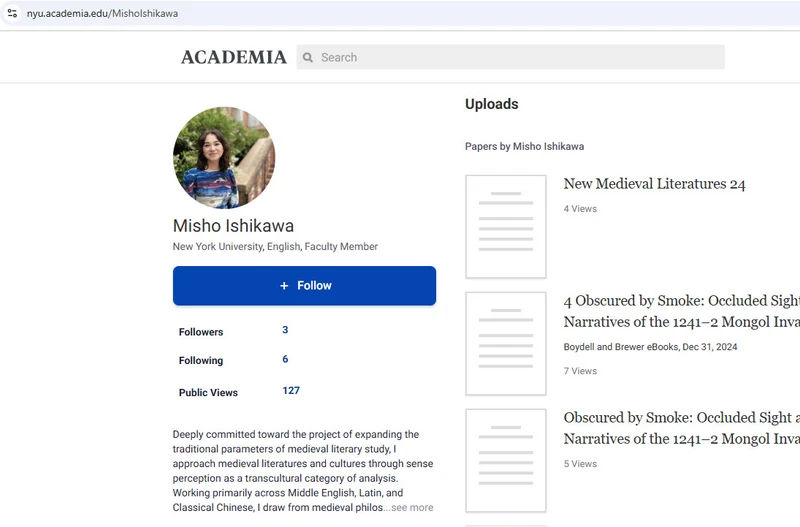Open the followers count 3
800x527 pixels.
click(x=285, y=330)
